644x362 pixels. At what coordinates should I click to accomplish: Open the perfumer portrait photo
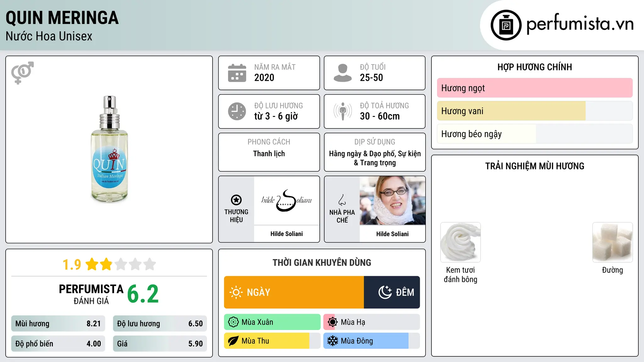[392, 200]
